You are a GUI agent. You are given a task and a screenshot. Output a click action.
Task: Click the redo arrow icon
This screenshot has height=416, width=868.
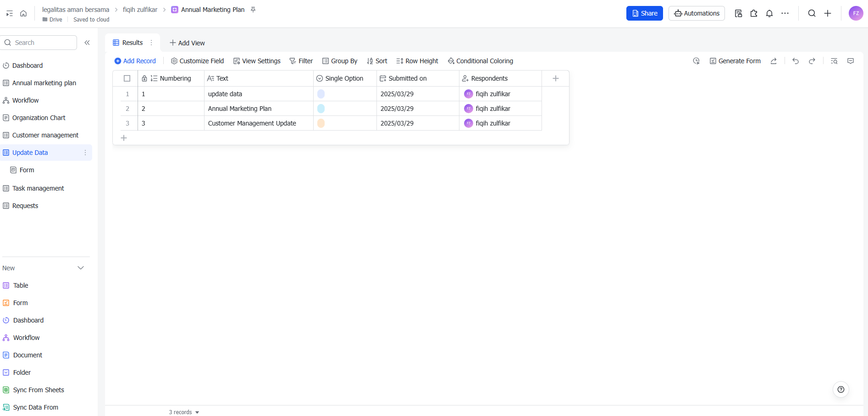(812, 61)
